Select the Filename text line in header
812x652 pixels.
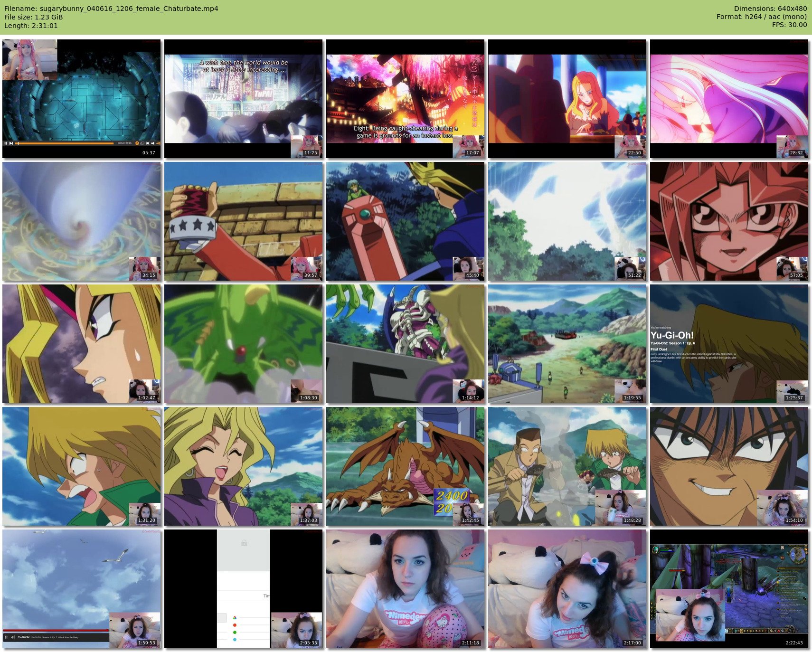click(x=111, y=9)
